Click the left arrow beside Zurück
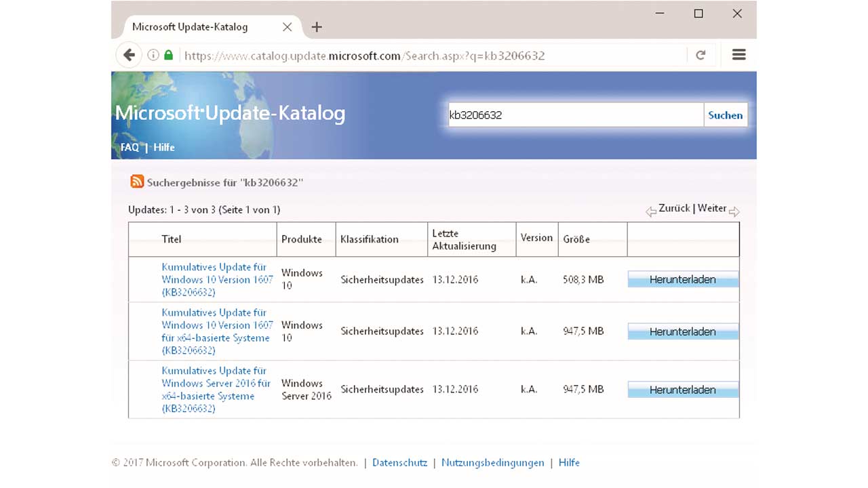The width and height of the screenshot is (868, 488). click(x=651, y=212)
